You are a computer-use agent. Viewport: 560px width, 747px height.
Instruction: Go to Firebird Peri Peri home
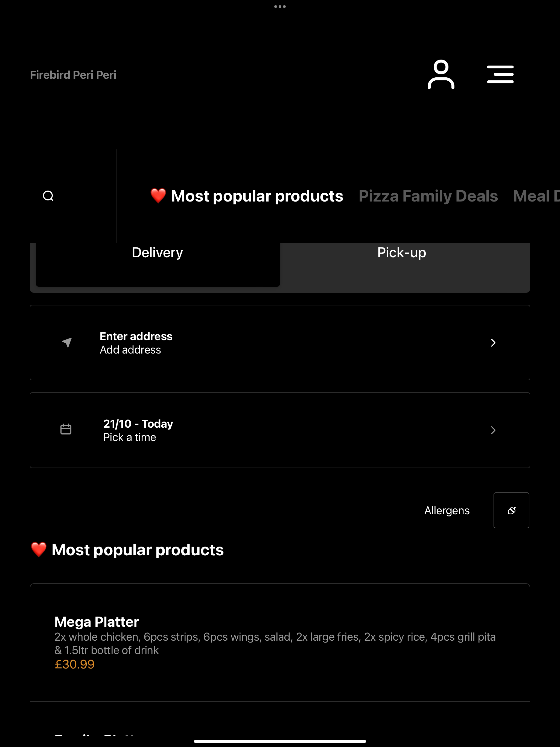point(73,75)
